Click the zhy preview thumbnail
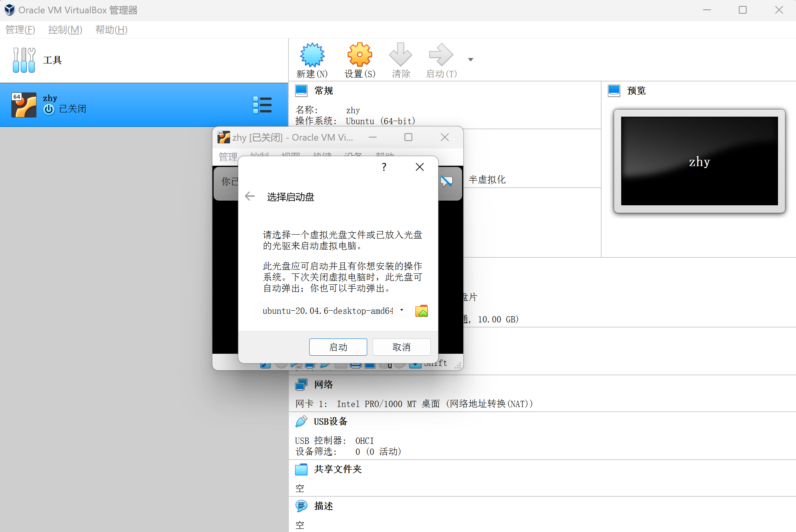Screen dimensions: 796x532 point(699,161)
